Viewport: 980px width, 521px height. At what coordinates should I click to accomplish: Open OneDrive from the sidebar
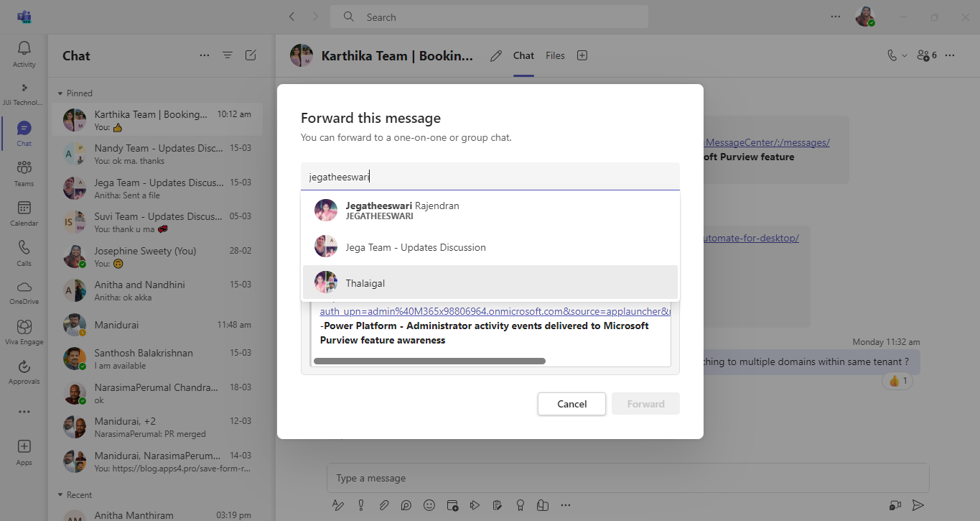pyautogui.click(x=24, y=292)
